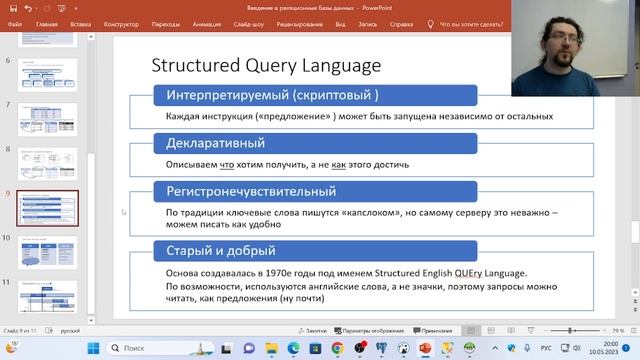
Task: Switch to the Вставка ribbon tab
Action: click(80, 24)
